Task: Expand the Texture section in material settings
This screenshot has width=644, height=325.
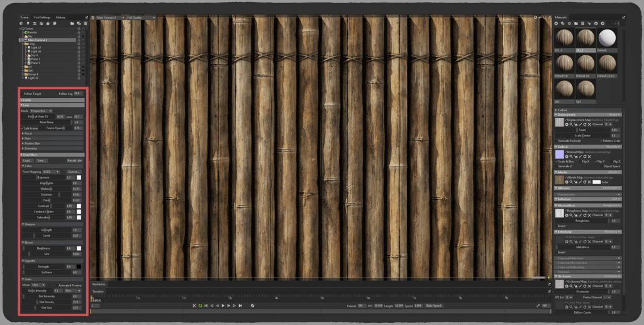Action: pyautogui.click(x=588, y=110)
